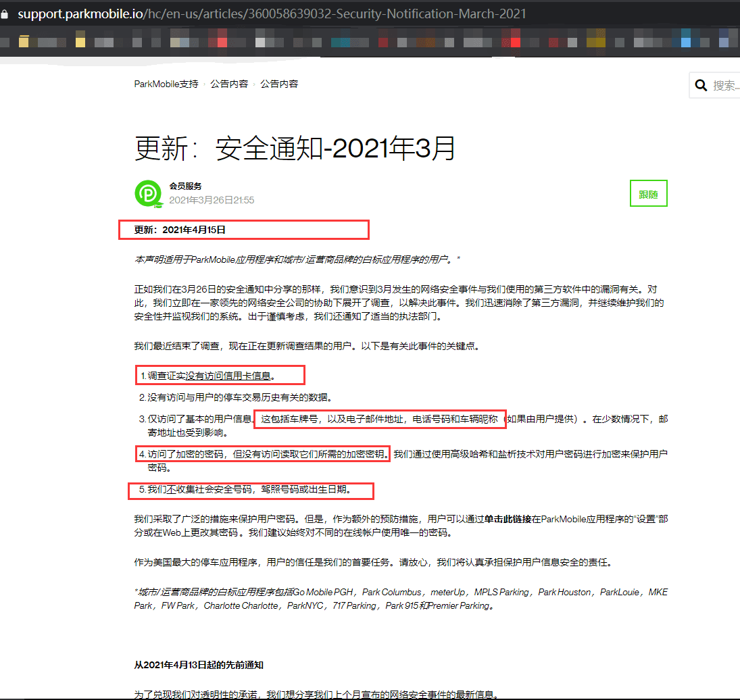This screenshot has width=740, height=700.
Task: Click the footnote listing Go Mobile PGH apps
Action: tap(401, 599)
